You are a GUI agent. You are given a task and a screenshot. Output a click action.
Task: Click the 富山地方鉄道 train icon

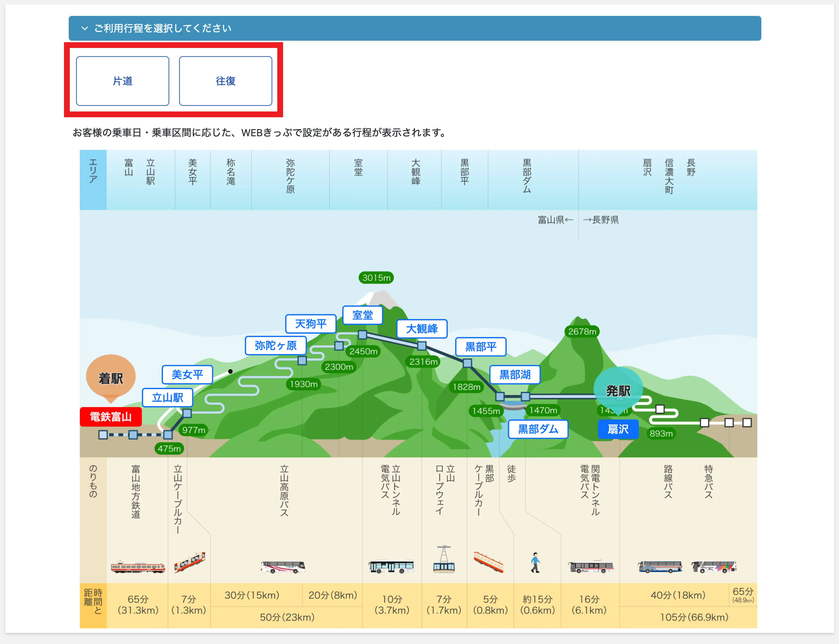coord(138,566)
